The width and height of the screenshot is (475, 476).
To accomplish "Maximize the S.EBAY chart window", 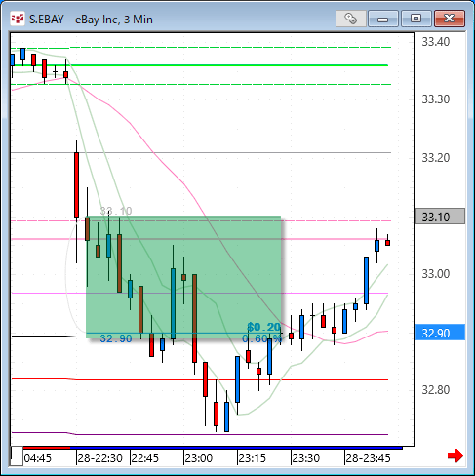I will (416, 19).
